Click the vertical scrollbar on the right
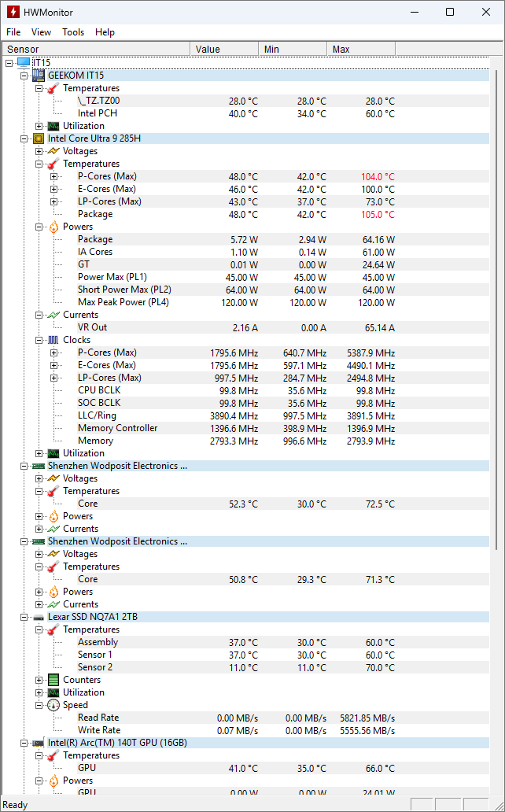Image resolution: width=505 pixels, height=812 pixels. point(499,393)
